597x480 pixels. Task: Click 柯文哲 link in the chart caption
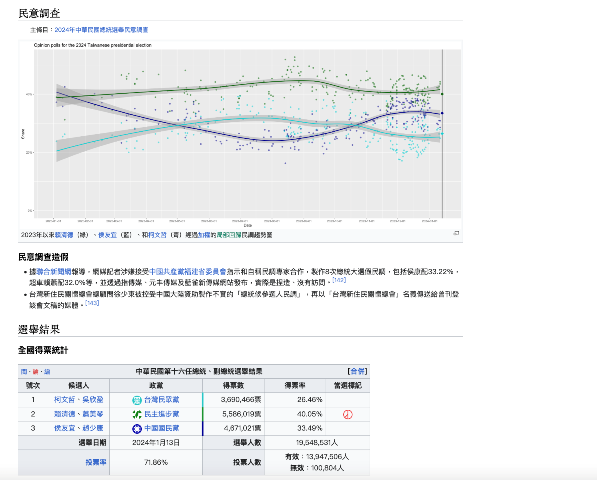click(x=157, y=235)
